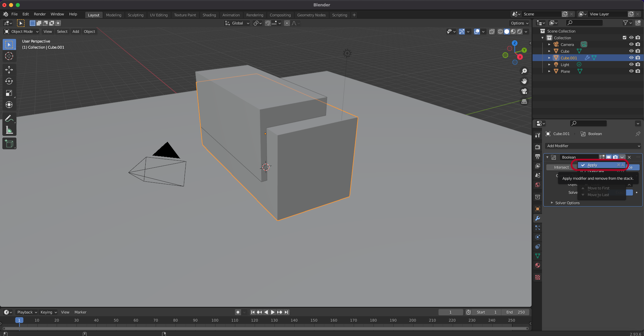Open the viewport Add menu
Image resolution: width=644 pixels, height=336 pixels.
pyautogui.click(x=76, y=32)
